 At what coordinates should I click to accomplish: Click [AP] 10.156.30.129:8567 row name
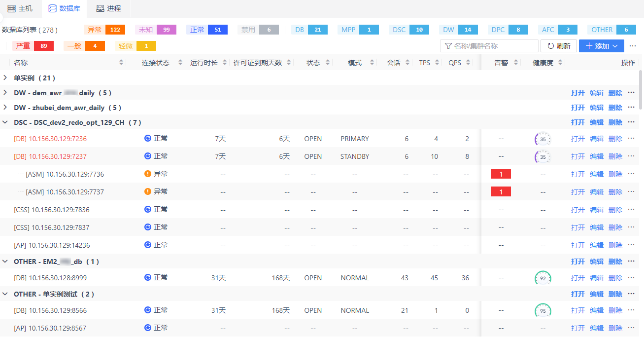[50, 328]
